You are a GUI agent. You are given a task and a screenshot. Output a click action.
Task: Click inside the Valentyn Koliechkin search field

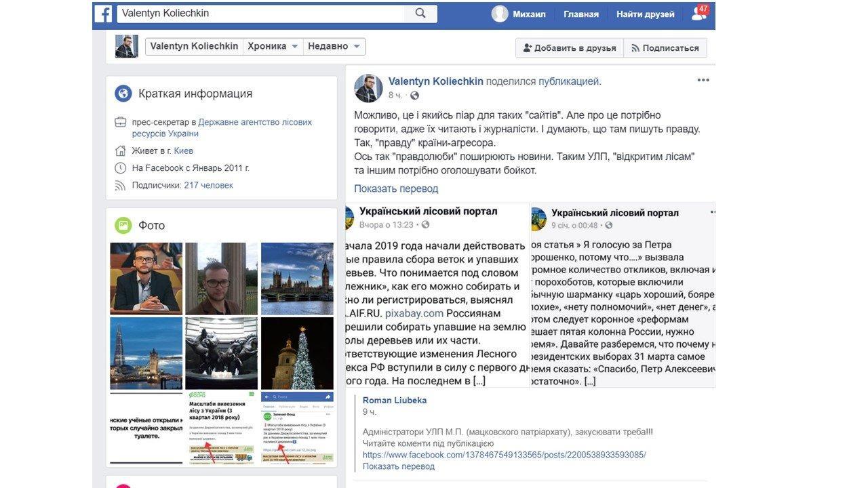tap(261, 13)
